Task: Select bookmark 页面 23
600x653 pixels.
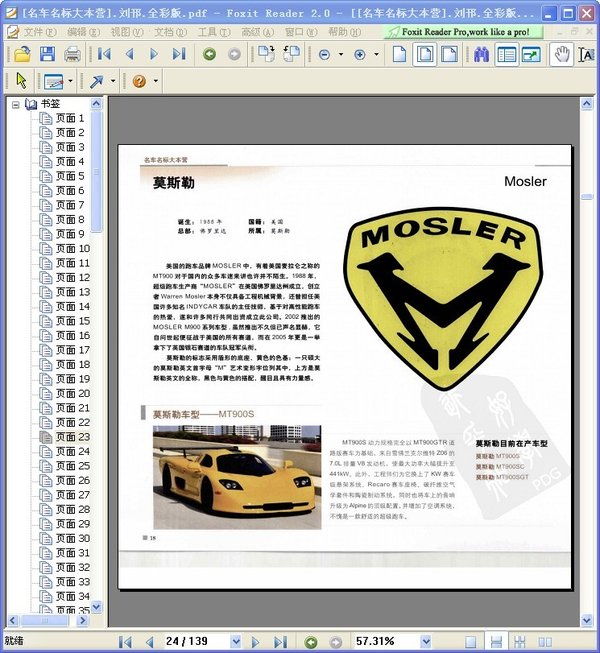Action: click(73, 437)
